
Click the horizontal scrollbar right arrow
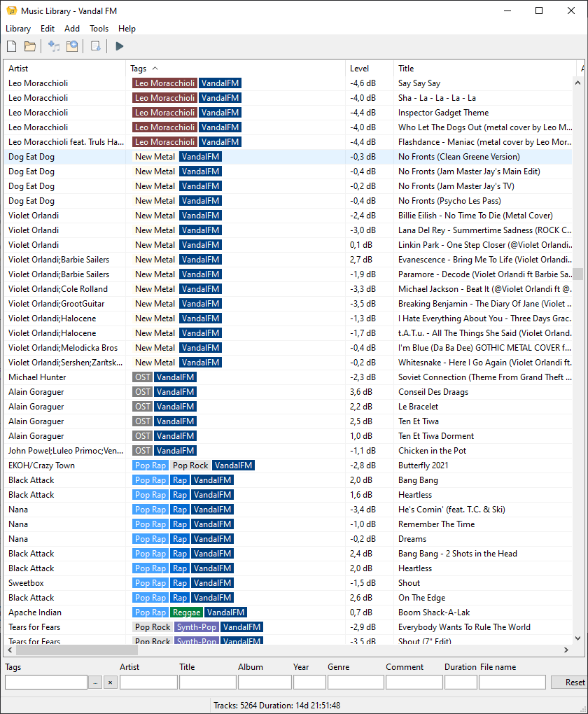pyautogui.click(x=566, y=650)
